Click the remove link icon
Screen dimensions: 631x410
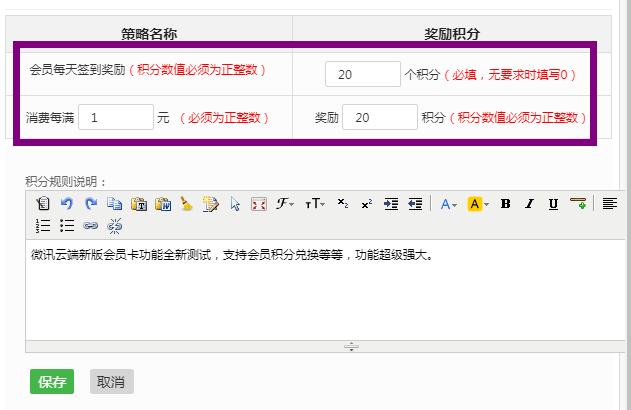114,225
